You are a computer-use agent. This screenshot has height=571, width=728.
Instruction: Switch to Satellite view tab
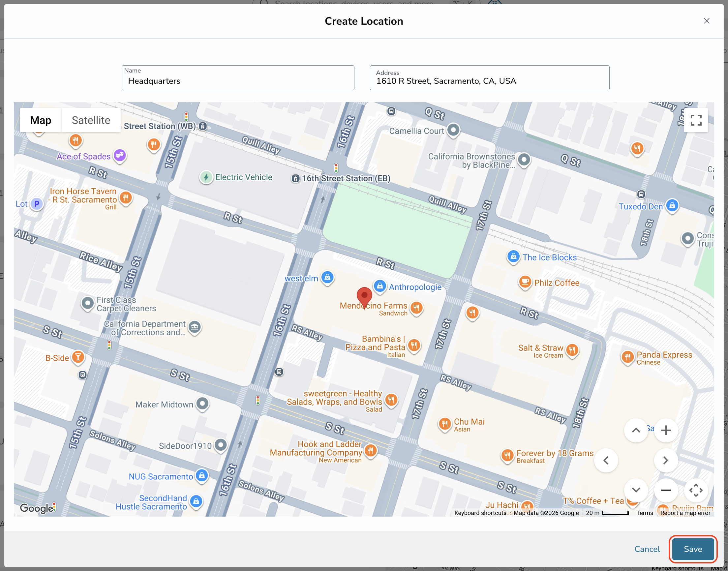[91, 120]
